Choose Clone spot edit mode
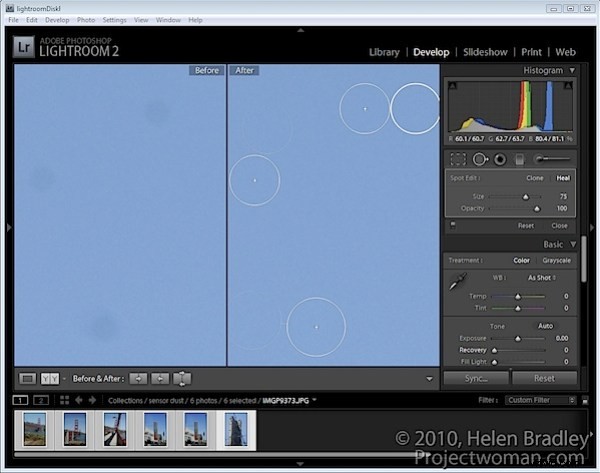The width and height of the screenshot is (600, 473). click(x=535, y=178)
